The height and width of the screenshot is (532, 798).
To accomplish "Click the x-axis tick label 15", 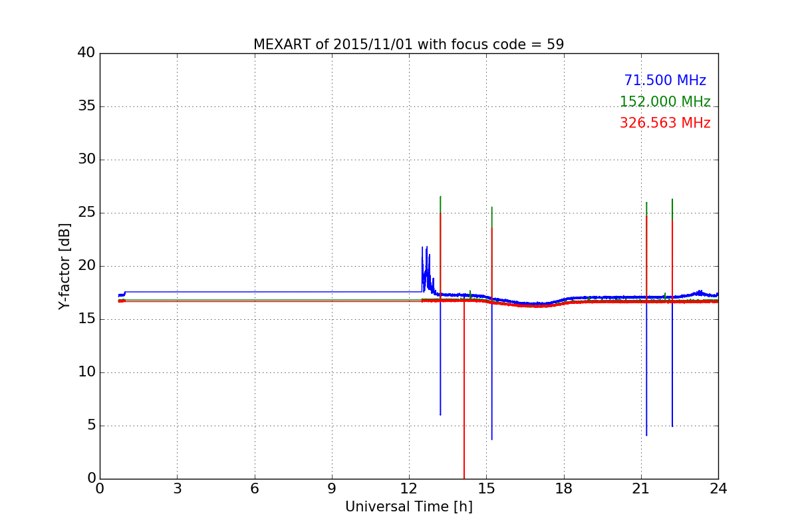I will [x=486, y=489].
